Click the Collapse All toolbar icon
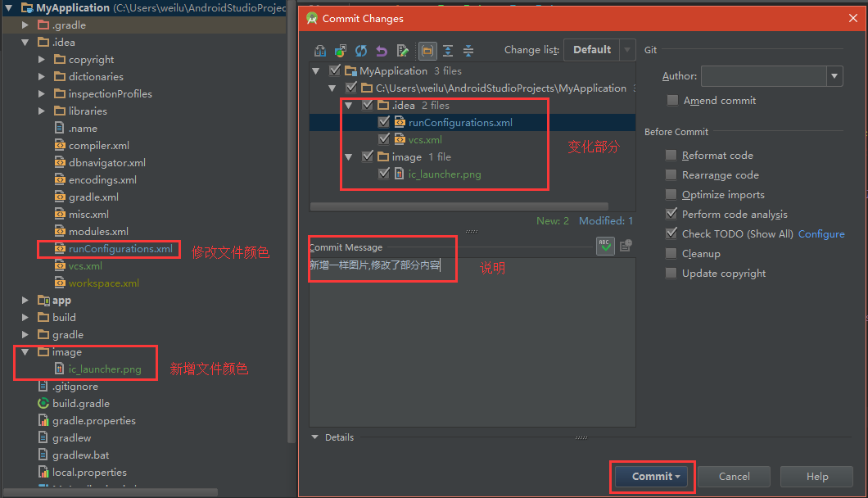The height and width of the screenshot is (498, 868). pyautogui.click(x=468, y=51)
